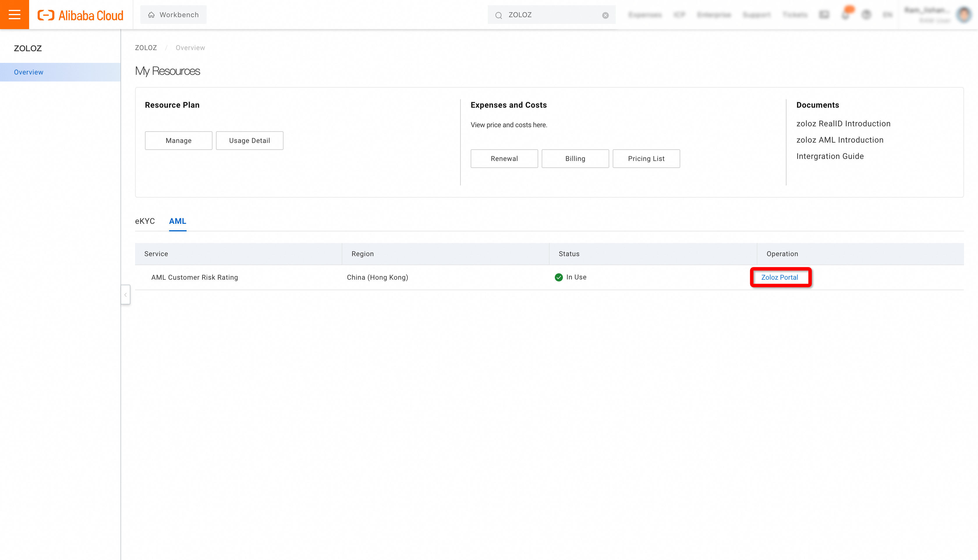Switch to the eKYC tab

click(145, 221)
